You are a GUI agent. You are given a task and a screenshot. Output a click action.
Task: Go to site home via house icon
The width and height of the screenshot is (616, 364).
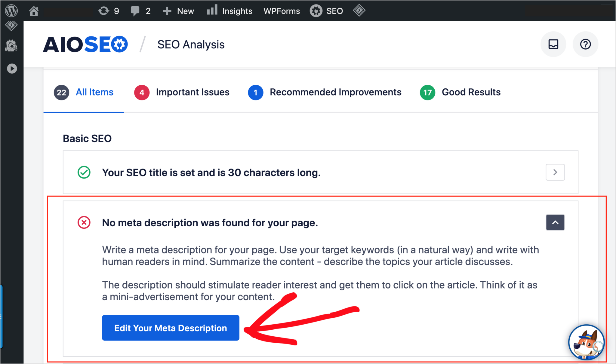tap(34, 11)
